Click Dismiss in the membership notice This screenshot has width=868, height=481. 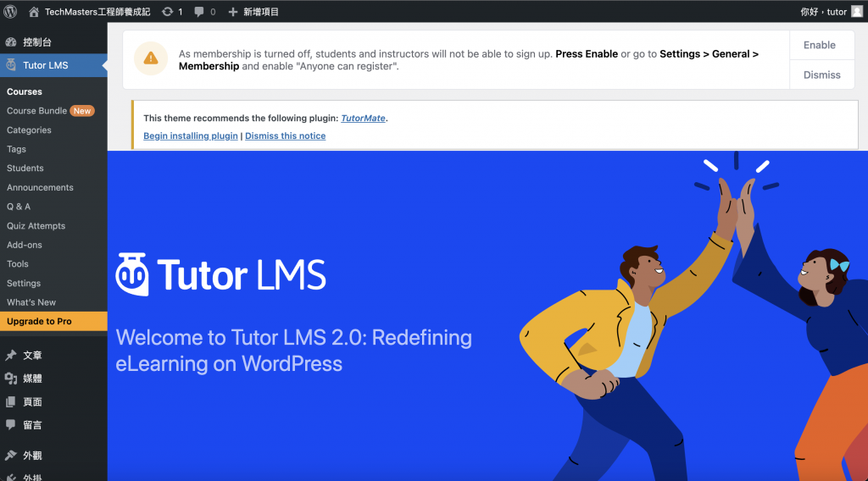(x=821, y=75)
